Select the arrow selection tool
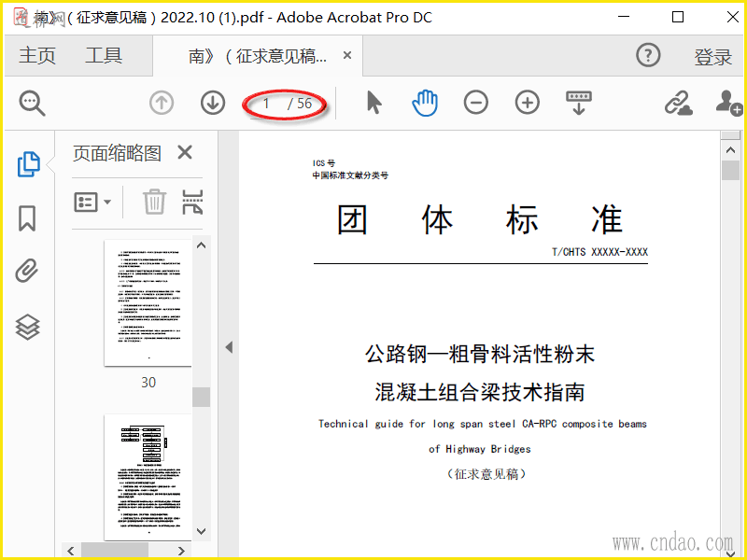Image resolution: width=747 pixels, height=560 pixels. tap(374, 103)
